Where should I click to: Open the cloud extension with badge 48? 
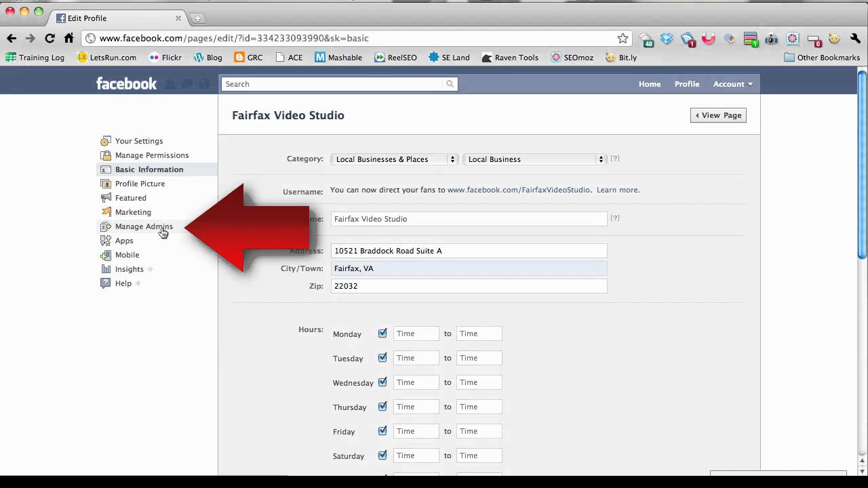point(646,39)
